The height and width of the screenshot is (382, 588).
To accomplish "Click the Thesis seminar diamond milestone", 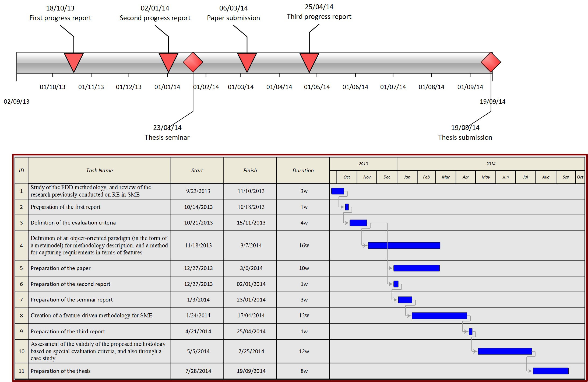I will tap(193, 62).
